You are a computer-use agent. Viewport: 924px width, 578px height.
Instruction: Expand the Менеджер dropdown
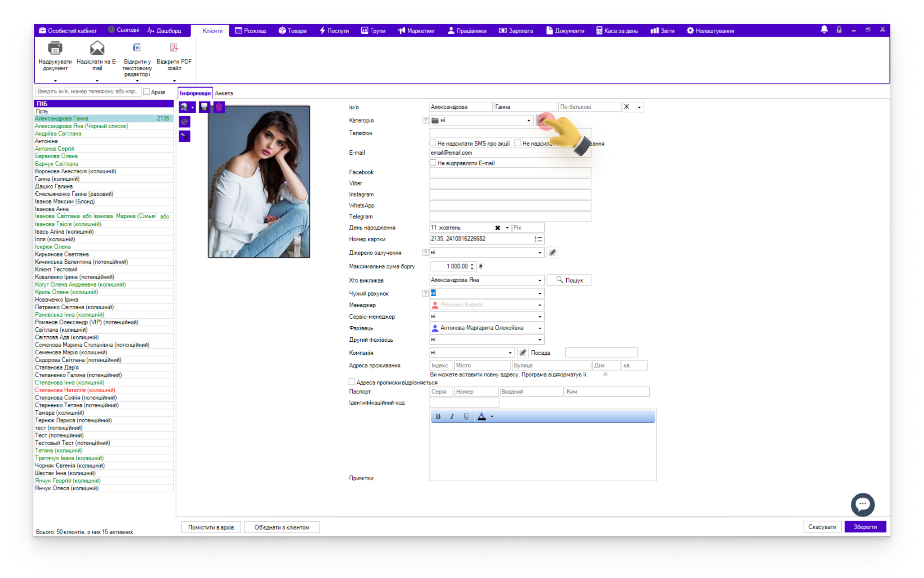540,305
